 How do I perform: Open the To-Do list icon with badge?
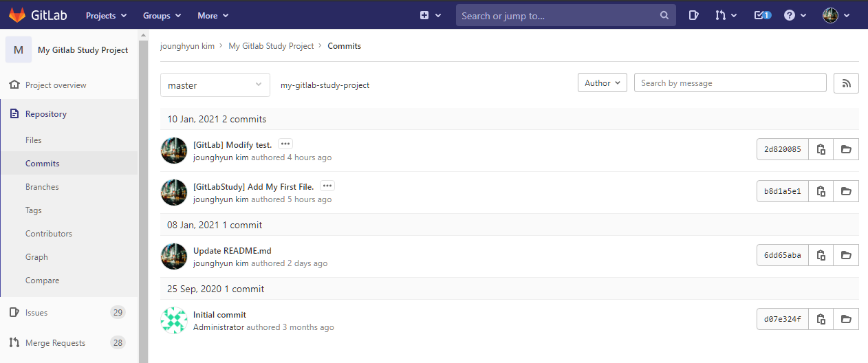(763, 15)
